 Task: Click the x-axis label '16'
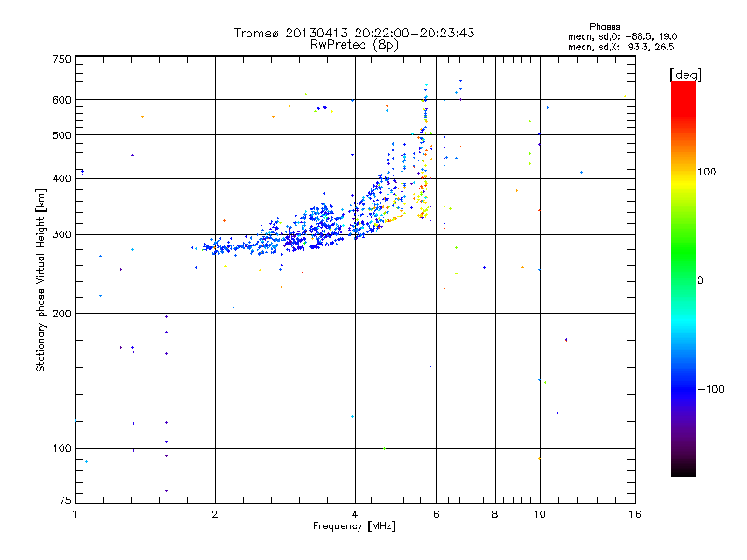[x=635, y=514]
